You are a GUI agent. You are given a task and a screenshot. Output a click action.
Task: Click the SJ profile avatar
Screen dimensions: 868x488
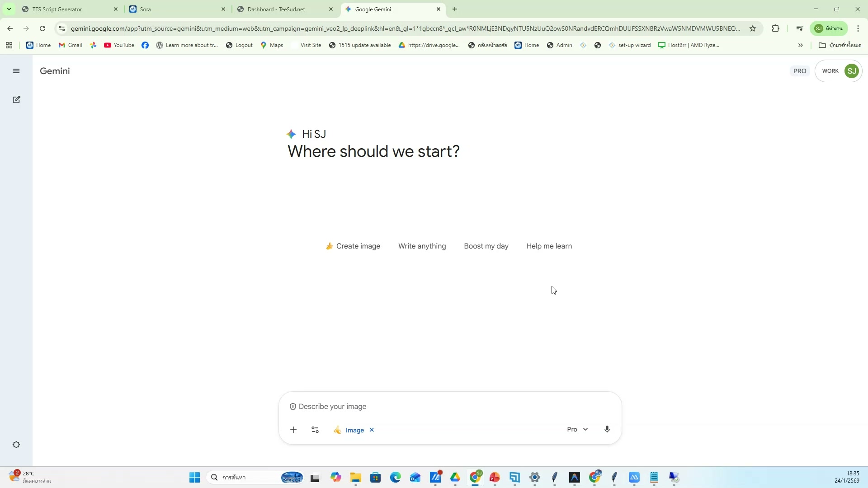point(852,71)
